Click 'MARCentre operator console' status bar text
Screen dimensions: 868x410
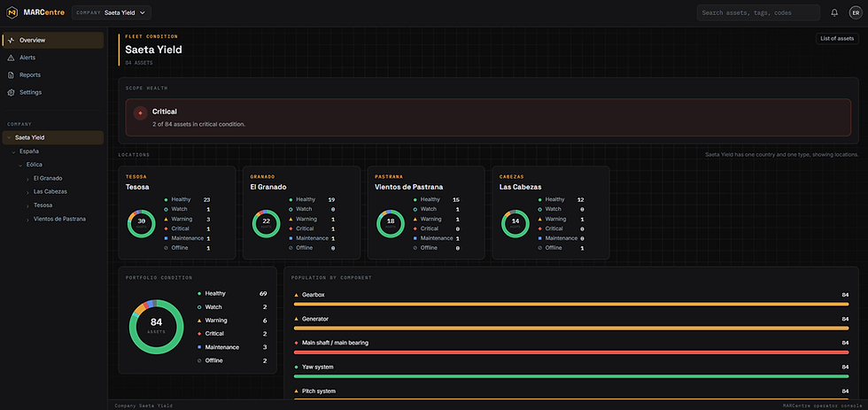[821, 406]
